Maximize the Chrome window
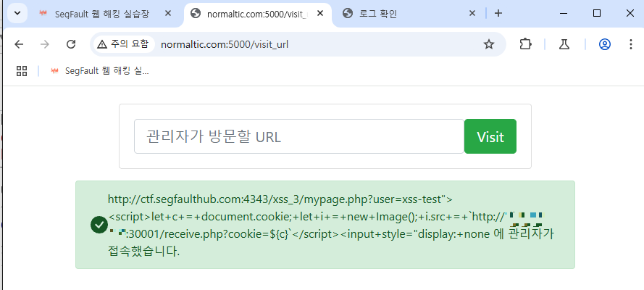 (x=597, y=13)
